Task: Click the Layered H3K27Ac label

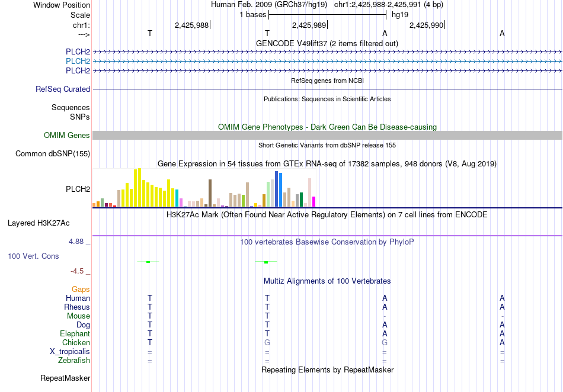Action: [39, 223]
